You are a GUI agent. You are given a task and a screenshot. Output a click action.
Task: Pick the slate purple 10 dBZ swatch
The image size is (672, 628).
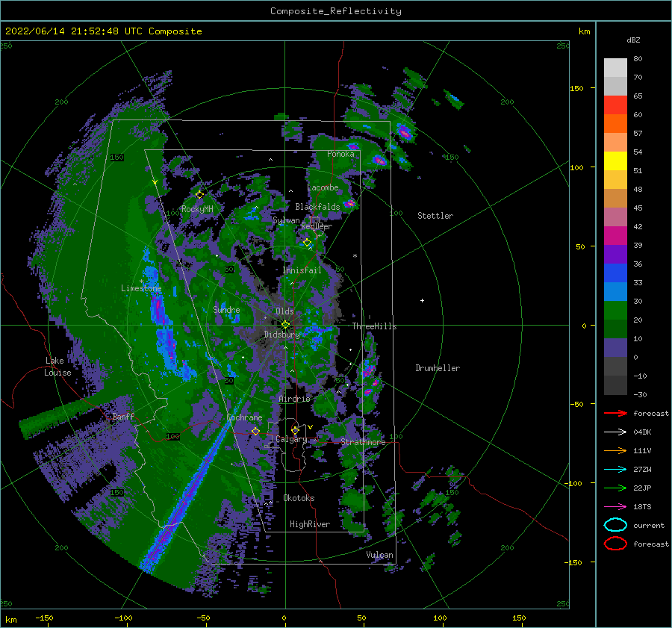point(615,347)
